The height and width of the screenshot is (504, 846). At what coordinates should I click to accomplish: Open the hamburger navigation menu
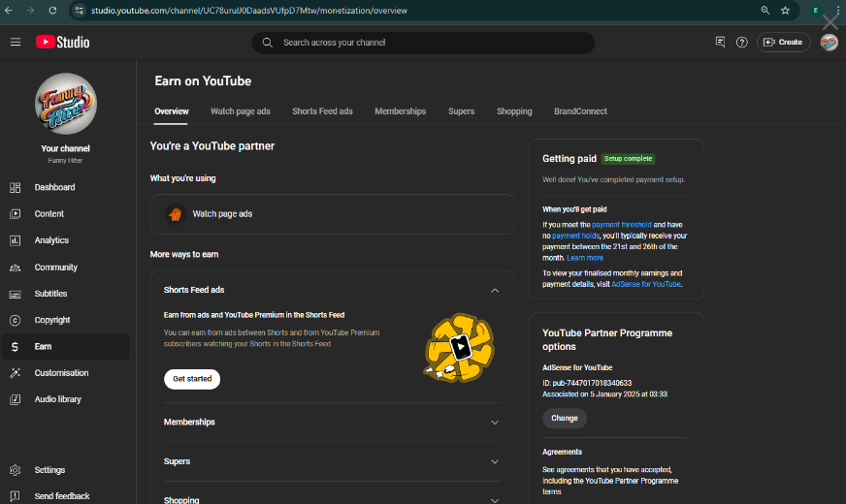[x=16, y=42]
